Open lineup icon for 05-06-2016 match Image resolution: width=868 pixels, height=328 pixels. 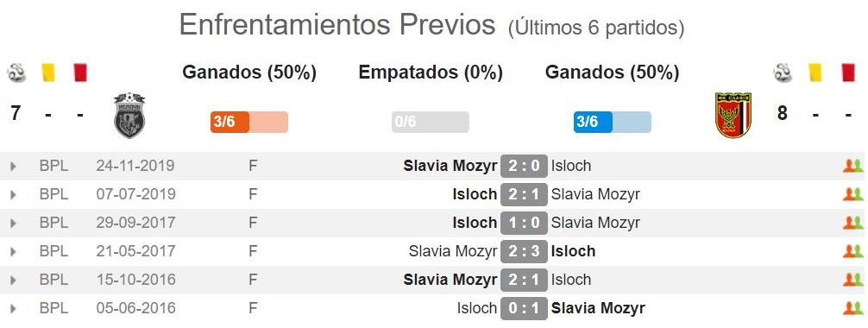852,308
